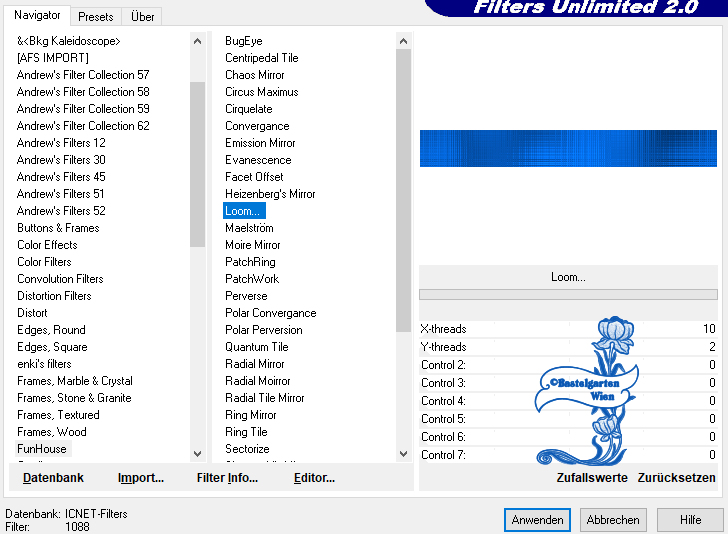Viewport: 728px width, 534px height.
Task: Select &<Bkg Kaleidoscope> category
Action: [69, 41]
